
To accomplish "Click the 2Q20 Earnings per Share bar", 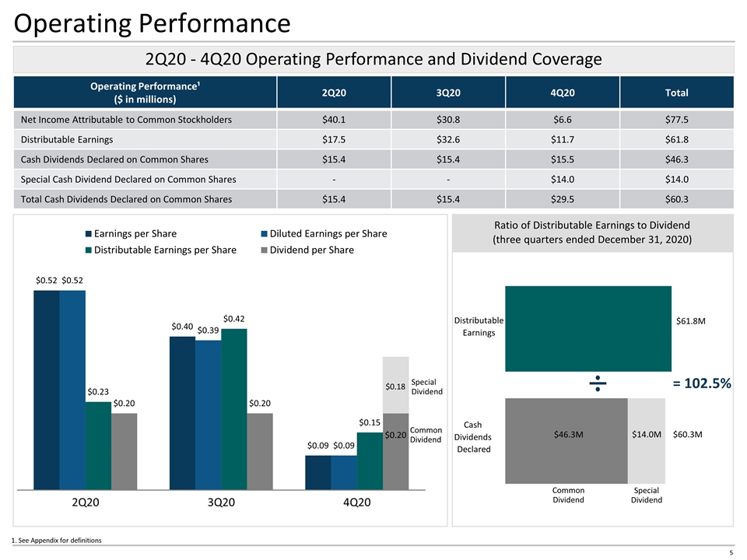I will point(47,390).
